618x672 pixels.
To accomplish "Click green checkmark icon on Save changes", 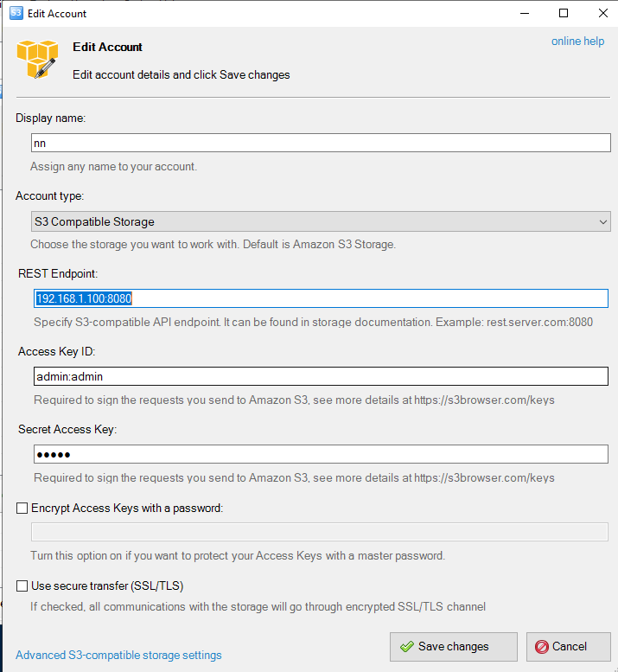I will (x=406, y=647).
